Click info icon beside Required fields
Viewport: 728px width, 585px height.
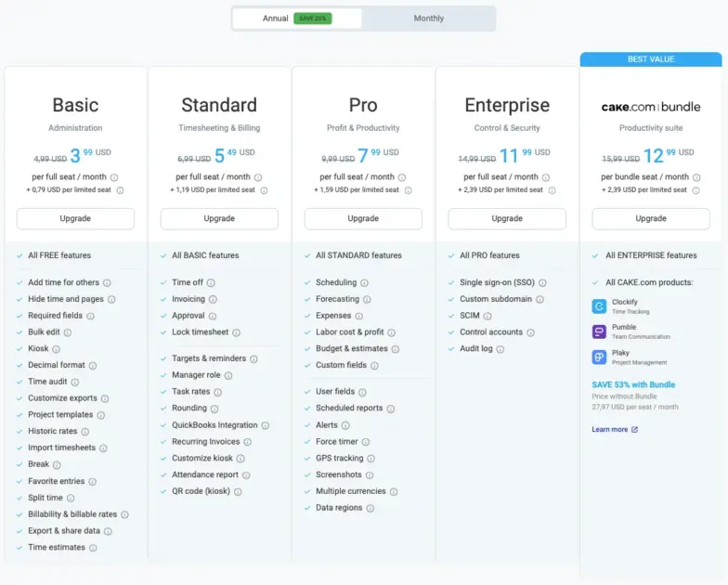91,316
